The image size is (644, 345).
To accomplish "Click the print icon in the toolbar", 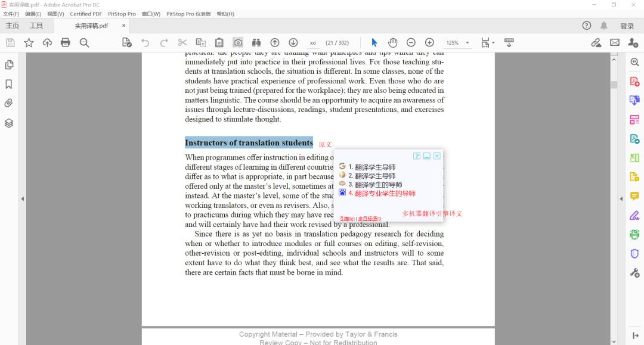I will click(x=66, y=42).
